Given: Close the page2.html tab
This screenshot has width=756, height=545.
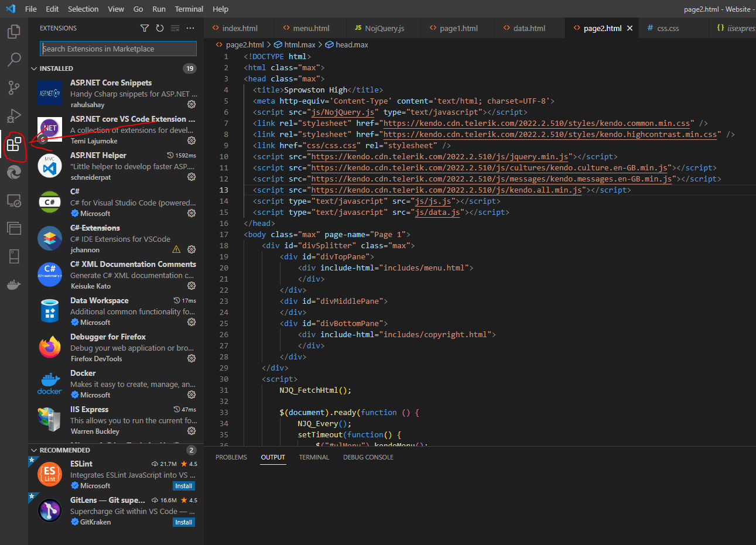Looking at the screenshot, I should (x=630, y=28).
